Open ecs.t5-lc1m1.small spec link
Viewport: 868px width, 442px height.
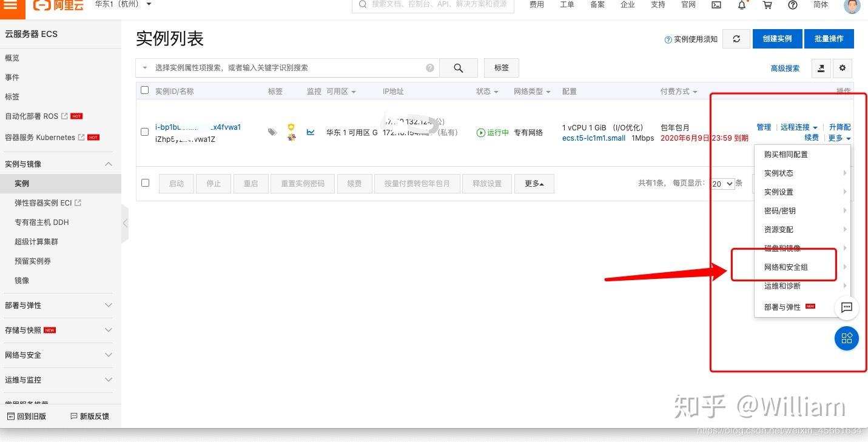coord(594,138)
